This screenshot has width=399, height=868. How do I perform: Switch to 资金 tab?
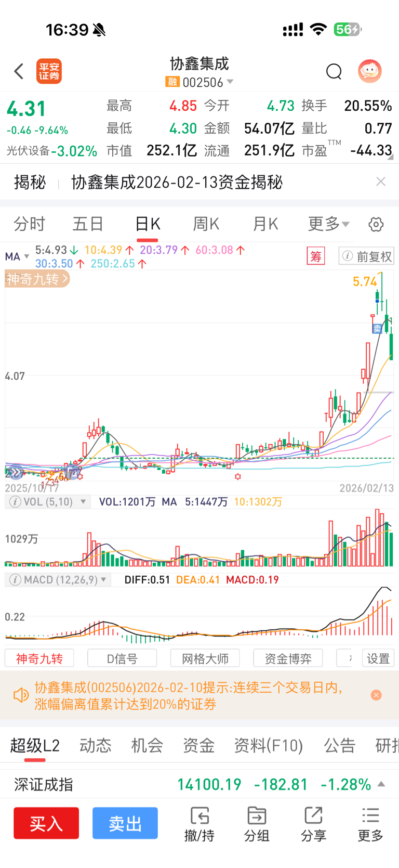click(198, 745)
